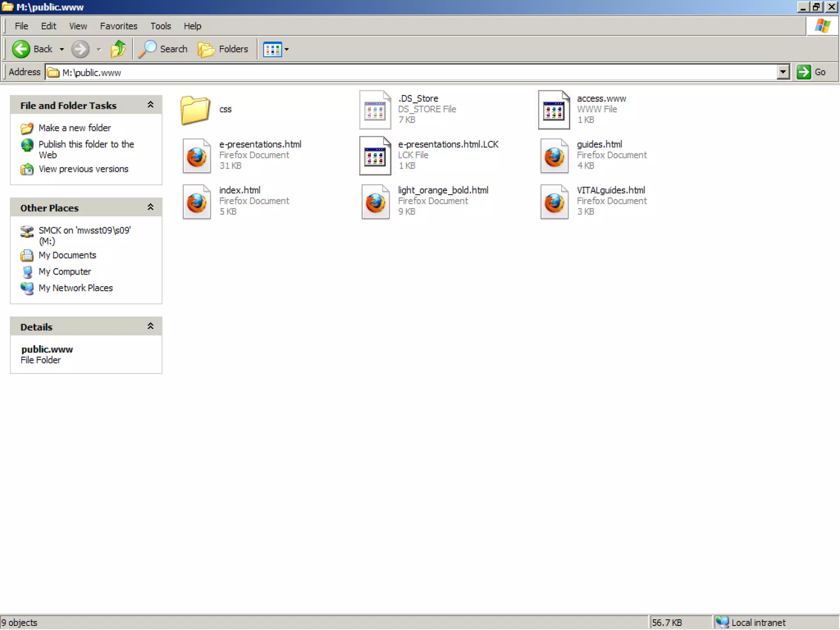Select the index.html Firefox document icon
This screenshot has height=630, width=840.
pyautogui.click(x=196, y=202)
